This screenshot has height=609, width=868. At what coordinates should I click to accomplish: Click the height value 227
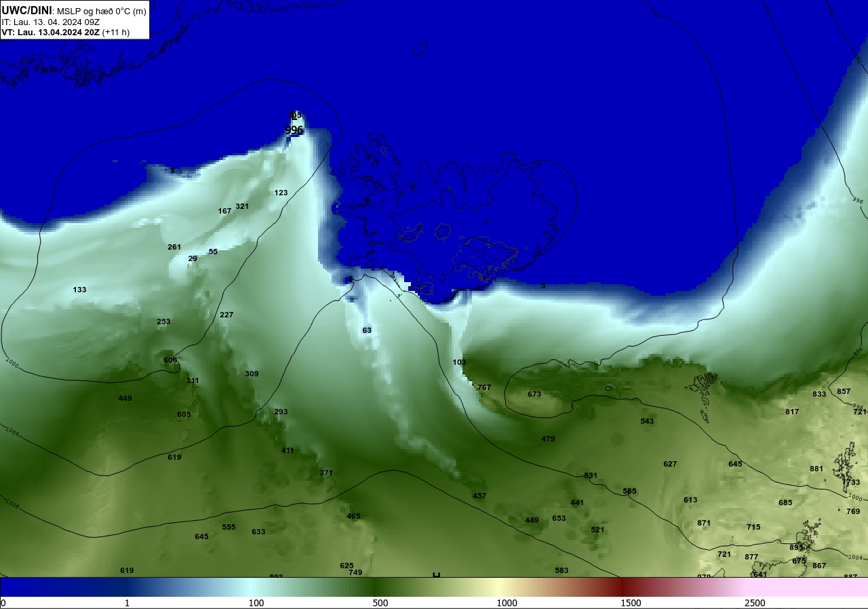point(226,315)
